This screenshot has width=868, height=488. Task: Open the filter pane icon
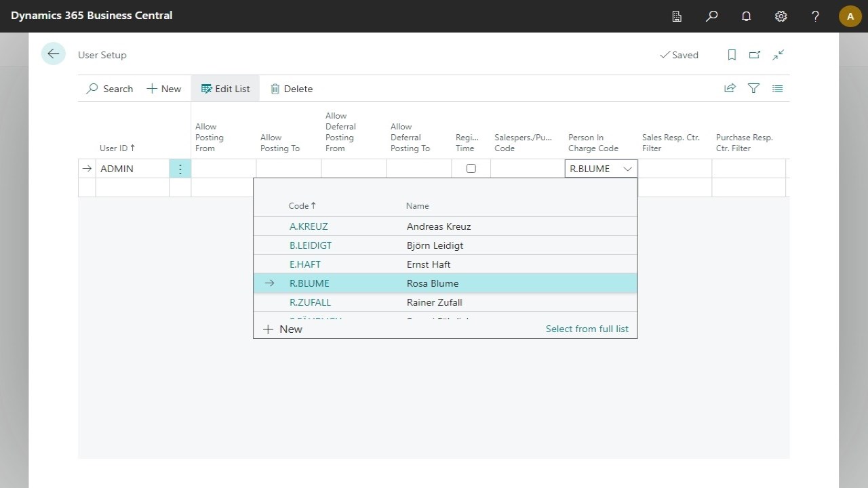click(753, 88)
